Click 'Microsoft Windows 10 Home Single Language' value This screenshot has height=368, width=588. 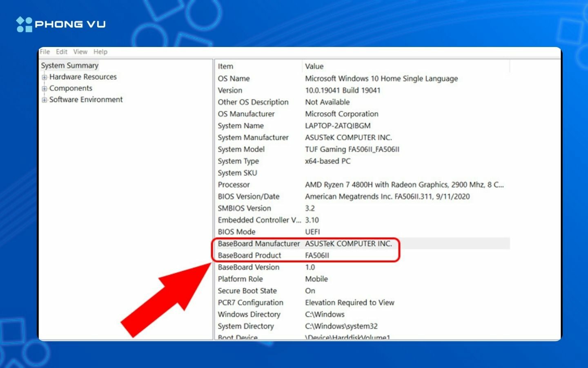point(381,79)
